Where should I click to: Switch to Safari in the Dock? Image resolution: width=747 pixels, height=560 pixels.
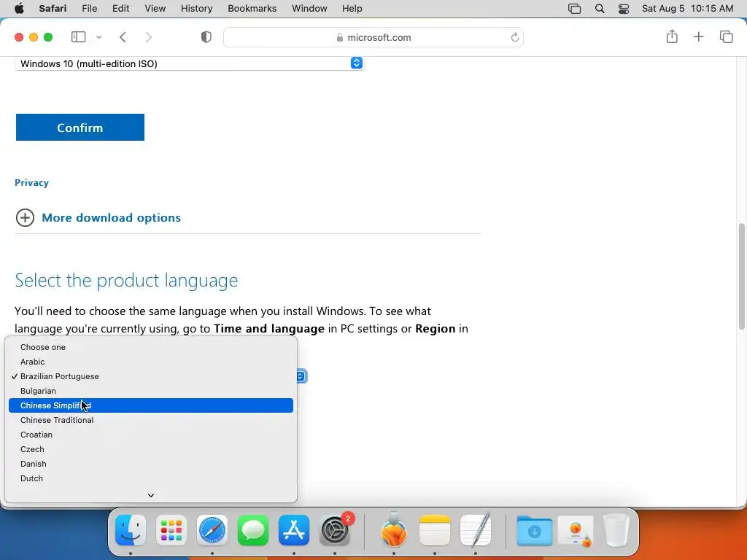pyautogui.click(x=212, y=530)
